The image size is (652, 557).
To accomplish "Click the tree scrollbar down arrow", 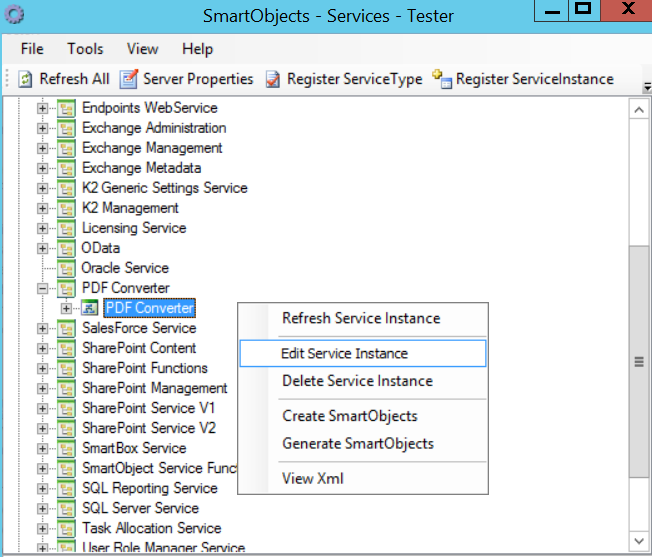I will (x=639, y=541).
